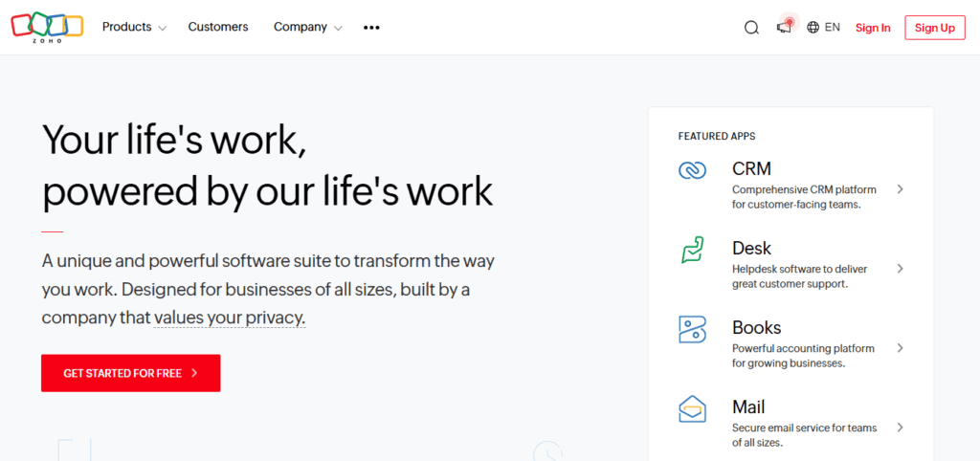
Task: Expand the Products dropdown menu
Action: pyautogui.click(x=134, y=27)
